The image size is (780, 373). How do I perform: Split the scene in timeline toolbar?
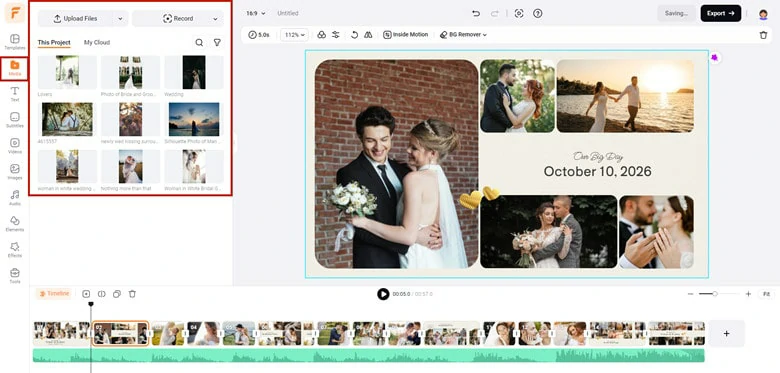[x=101, y=294]
